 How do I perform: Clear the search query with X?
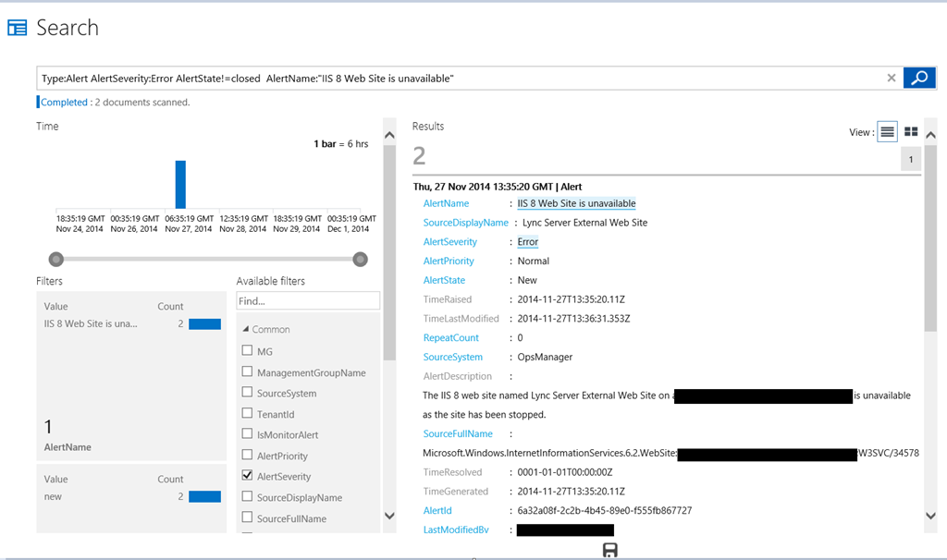[x=892, y=79]
